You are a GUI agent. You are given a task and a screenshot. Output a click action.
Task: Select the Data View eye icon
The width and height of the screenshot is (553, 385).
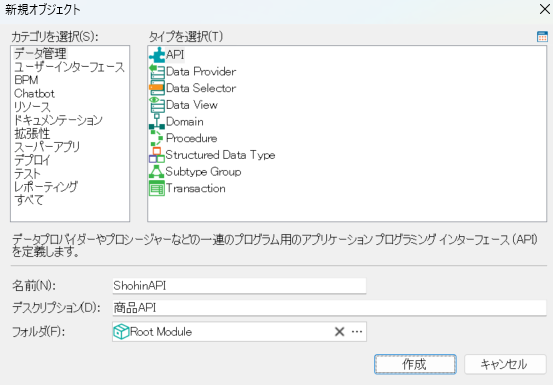point(157,105)
